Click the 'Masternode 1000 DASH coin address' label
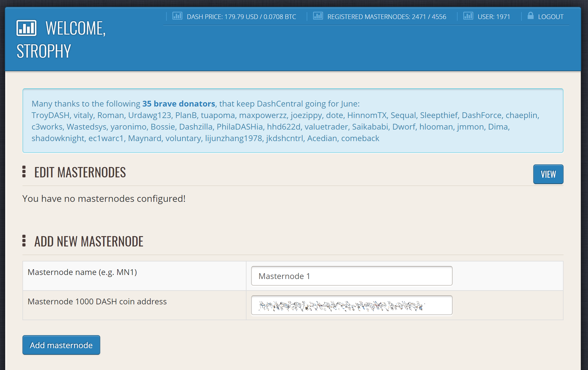The image size is (588, 370). [97, 301]
